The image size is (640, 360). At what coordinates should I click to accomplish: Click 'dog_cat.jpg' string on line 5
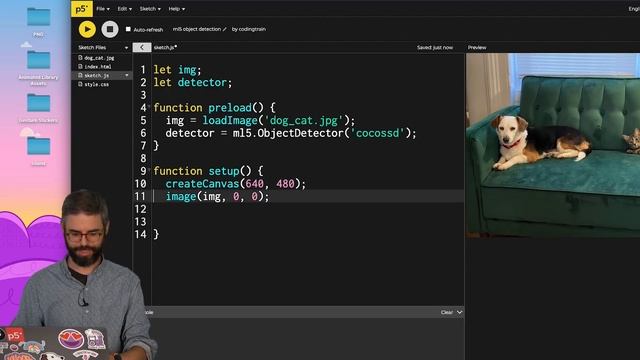pos(304,120)
